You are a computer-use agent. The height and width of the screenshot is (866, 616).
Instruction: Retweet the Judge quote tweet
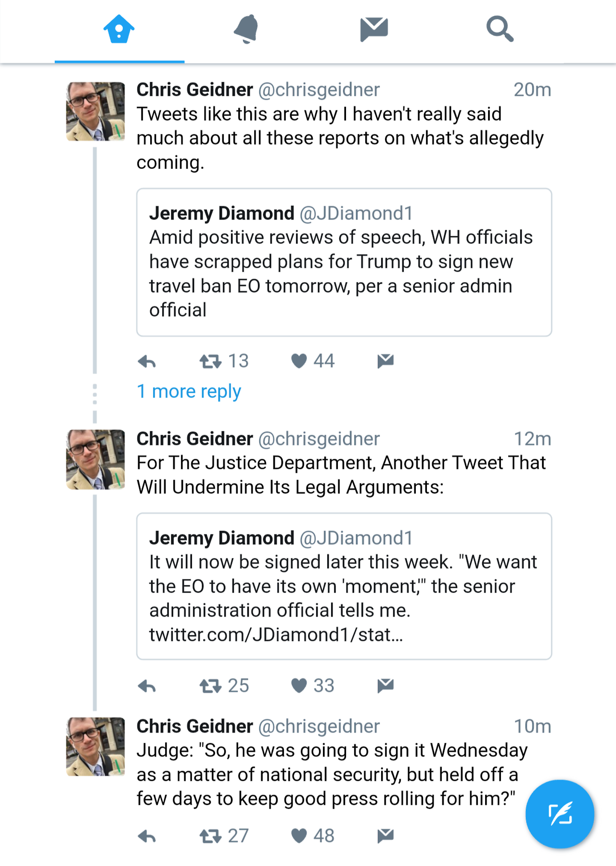[x=210, y=836]
